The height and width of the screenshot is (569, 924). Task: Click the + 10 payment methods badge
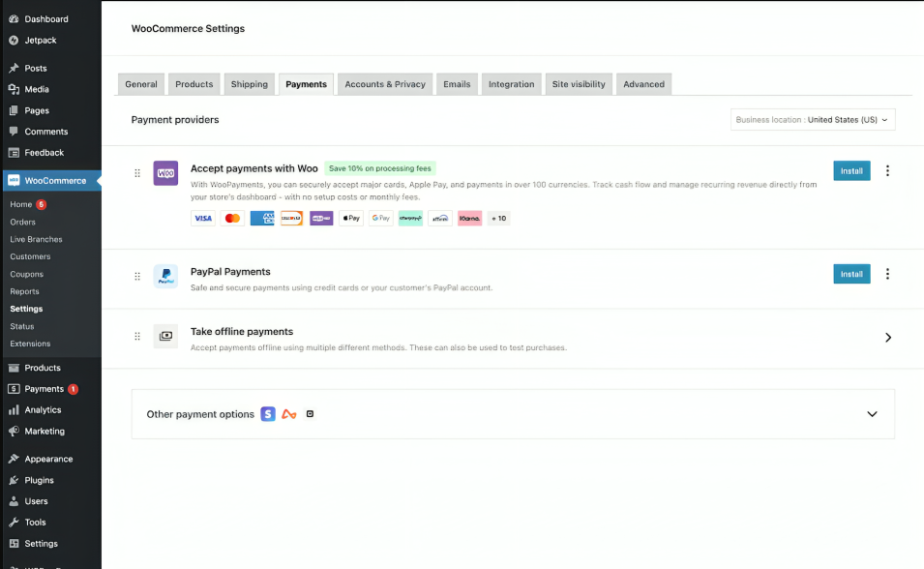498,218
